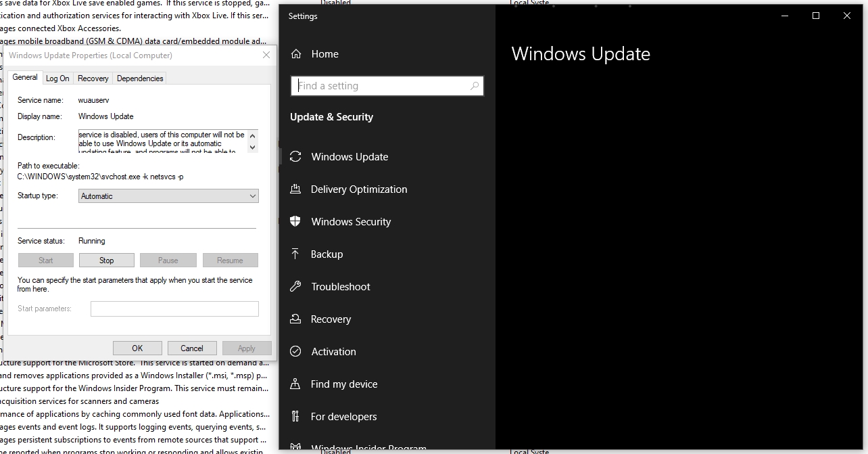Viewport: 868px width, 454px height.
Task: Open the Recovery tab in Properties dialog
Action: click(x=93, y=78)
